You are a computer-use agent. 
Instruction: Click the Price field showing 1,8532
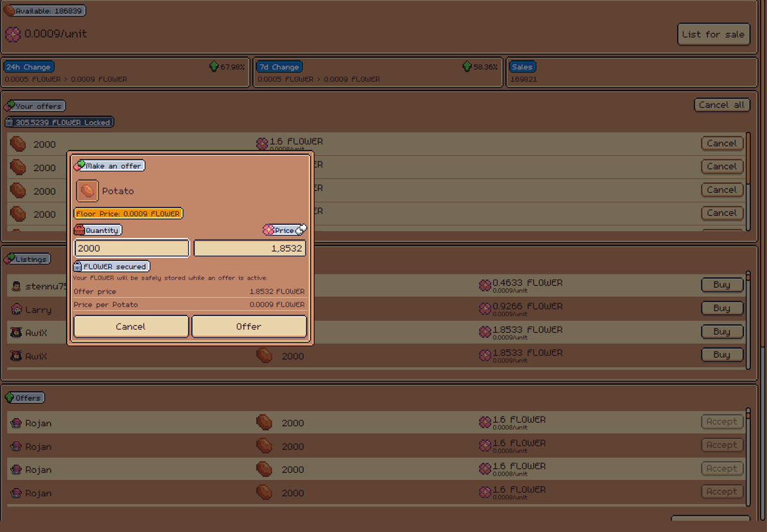pyautogui.click(x=250, y=248)
